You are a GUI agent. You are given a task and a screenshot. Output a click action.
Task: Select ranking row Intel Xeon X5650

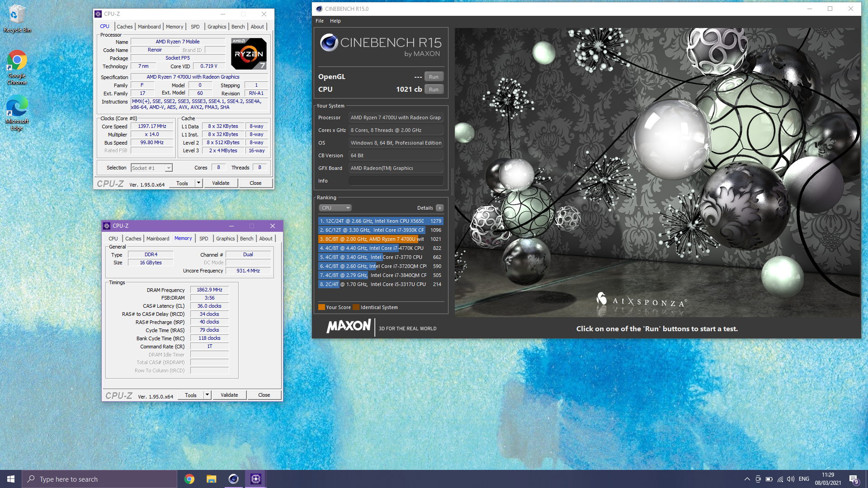(381, 221)
